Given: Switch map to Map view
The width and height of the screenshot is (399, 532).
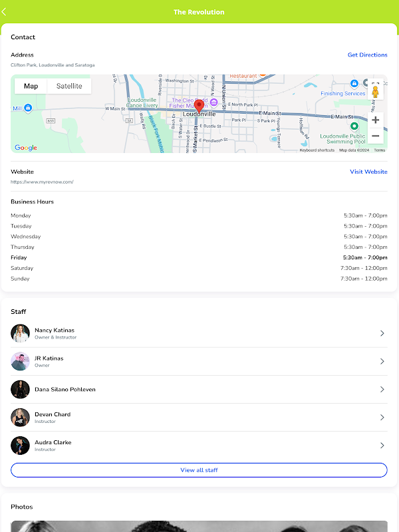Looking at the screenshot, I should (31, 86).
